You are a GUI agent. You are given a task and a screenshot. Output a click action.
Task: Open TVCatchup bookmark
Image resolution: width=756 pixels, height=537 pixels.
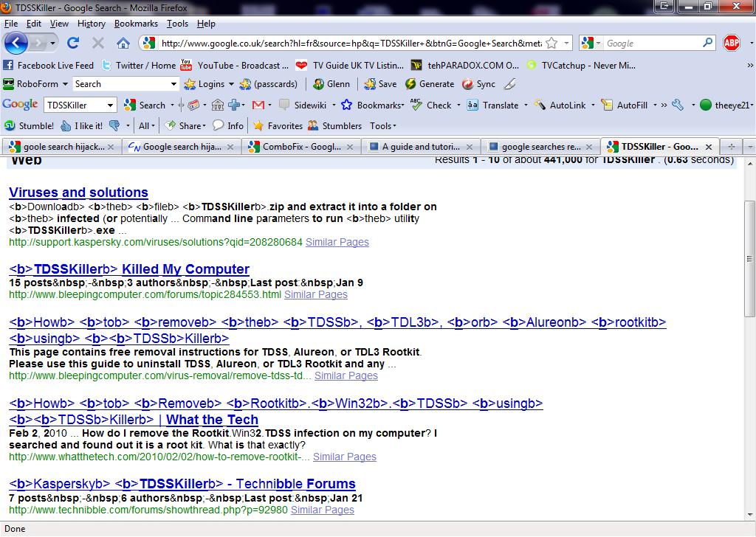(x=580, y=65)
